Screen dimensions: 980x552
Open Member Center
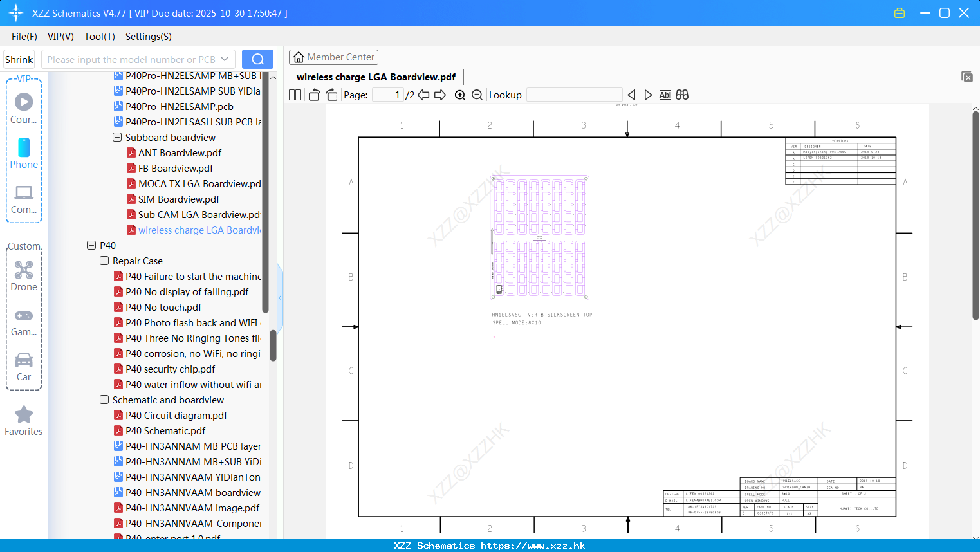[x=333, y=57]
